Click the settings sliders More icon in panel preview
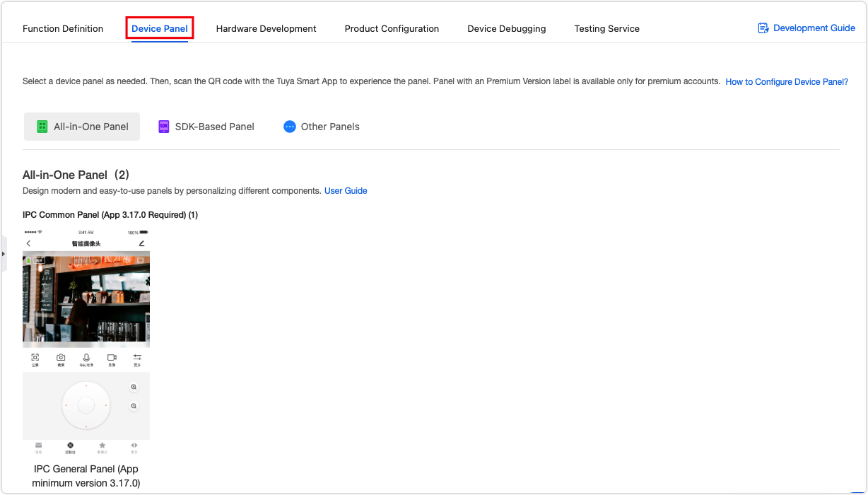This screenshot has height=495, width=868. pyautogui.click(x=137, y=357)
